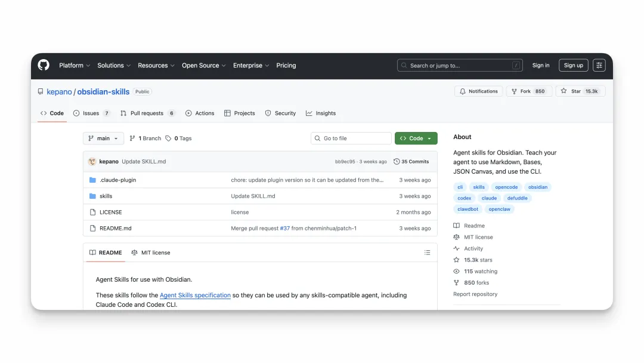The width and height of the screenshot is (644, 363).
Task: Open the Resources dropdown
Action: (156, 65)
